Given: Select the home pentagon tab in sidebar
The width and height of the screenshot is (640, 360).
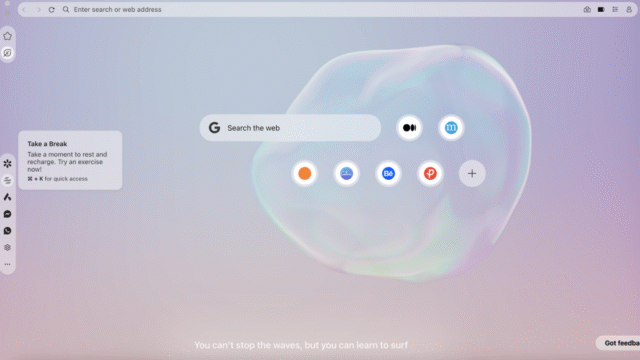Looking at the screenshot, I should click(7, 36).
